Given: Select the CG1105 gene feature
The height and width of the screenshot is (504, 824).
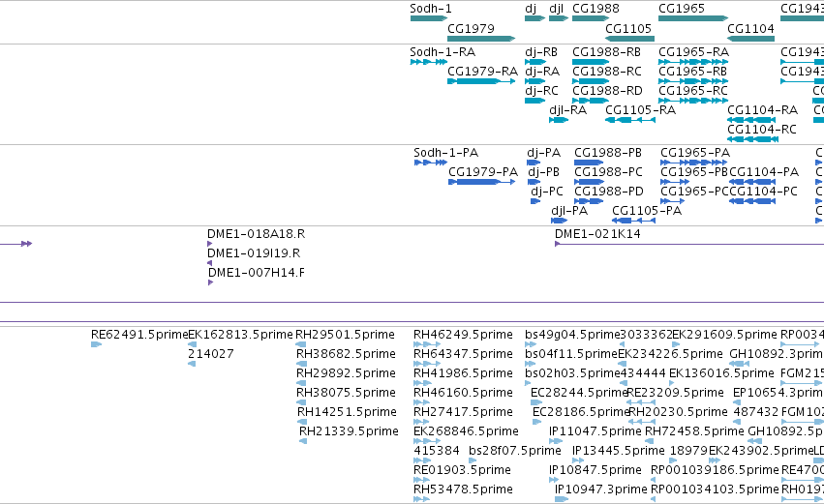Looking at the screenshot, I should tap(630, 39).
